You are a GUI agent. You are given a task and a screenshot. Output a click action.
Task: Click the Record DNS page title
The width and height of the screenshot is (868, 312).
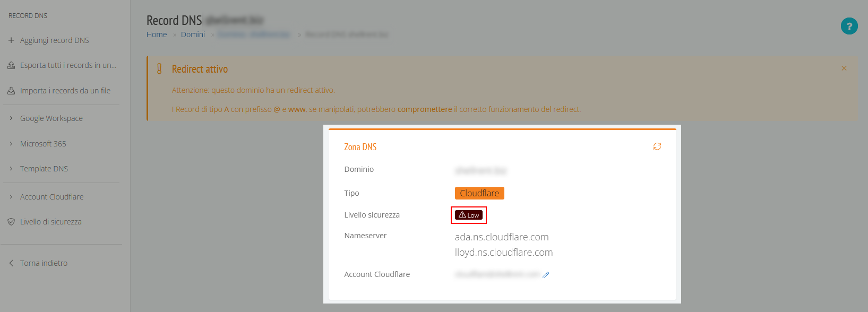tap(174, 21)
